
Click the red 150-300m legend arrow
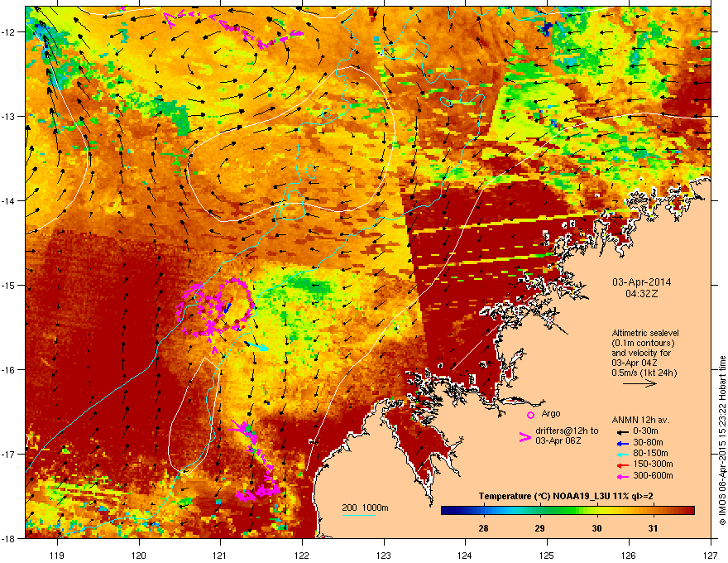tap(623, 465)
